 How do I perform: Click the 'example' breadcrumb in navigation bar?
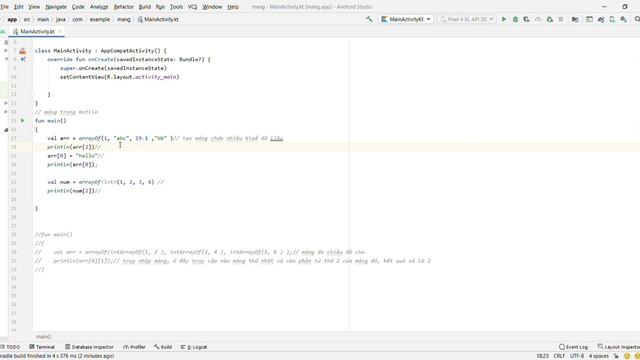coord(100,19)
